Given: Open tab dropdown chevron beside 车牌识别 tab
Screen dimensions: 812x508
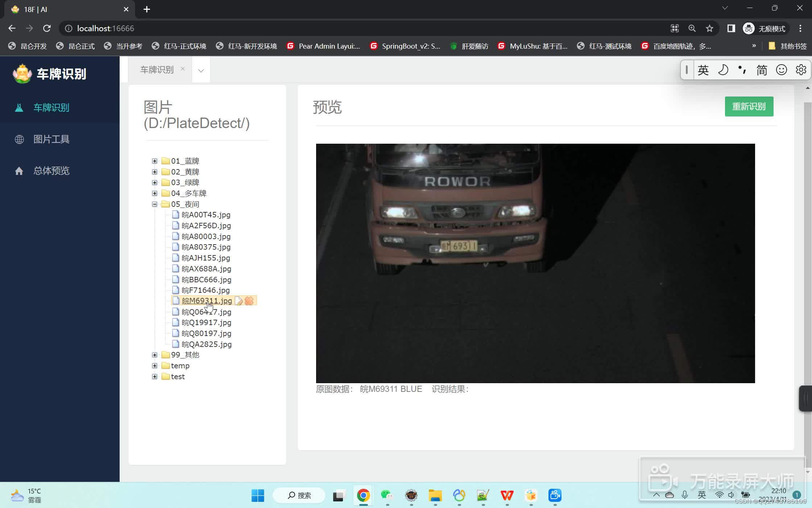Looking at the screenshot, I should (201, 70).
